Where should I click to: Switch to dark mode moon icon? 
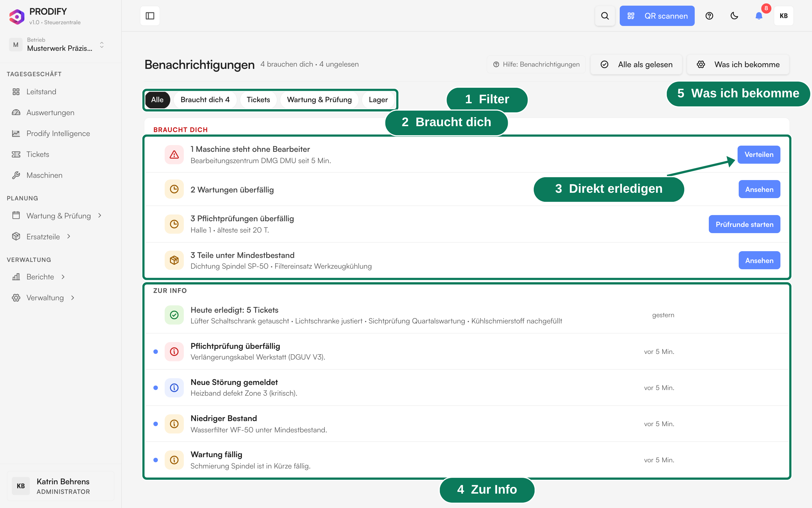click(734, 16)
